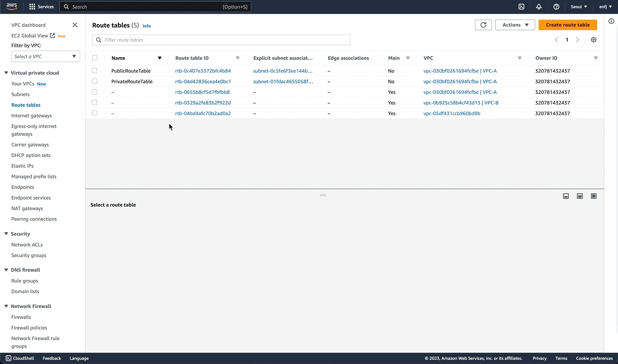Open the table preferences gear icon
The width and height of the screenshot is (618, 364).
[x=594, y=40]
